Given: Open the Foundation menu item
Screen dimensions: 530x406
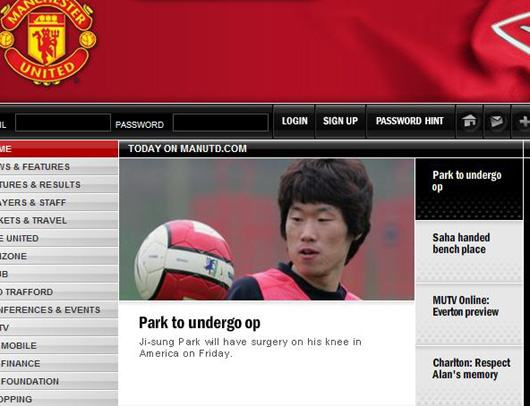Looking at the screenshot, I should (59, 381).
